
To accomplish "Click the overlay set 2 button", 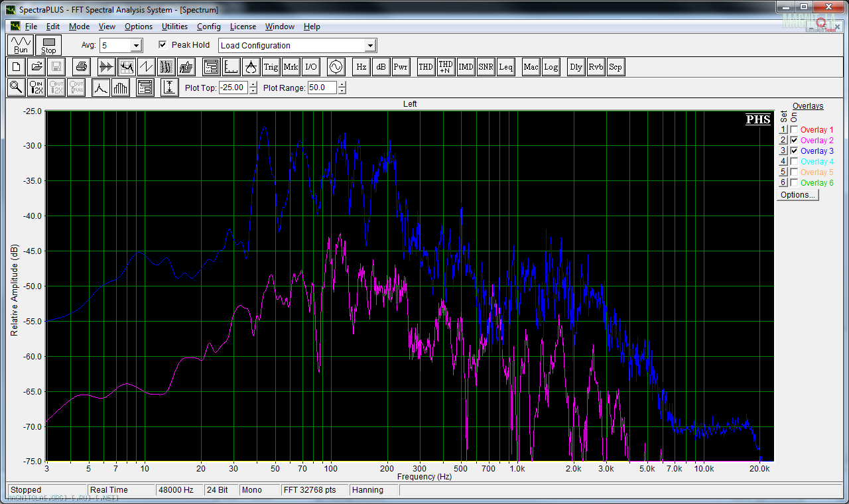I will [783, 141].
